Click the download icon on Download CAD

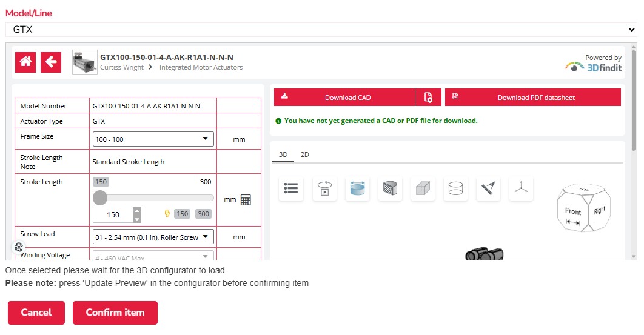[284, 96]
